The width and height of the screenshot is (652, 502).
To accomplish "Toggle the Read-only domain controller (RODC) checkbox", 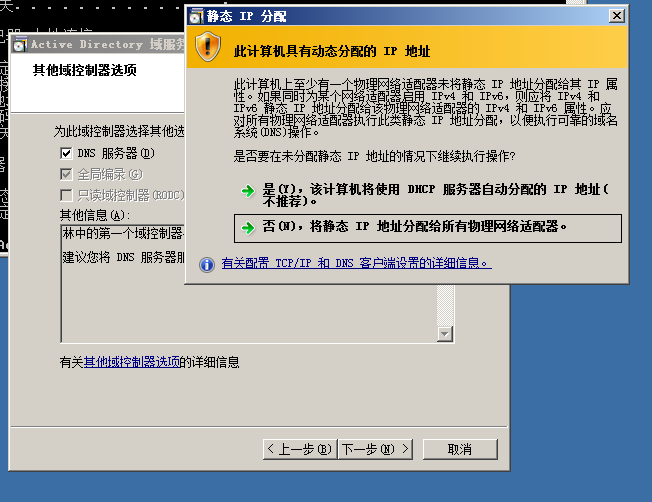I will [66, 195].
